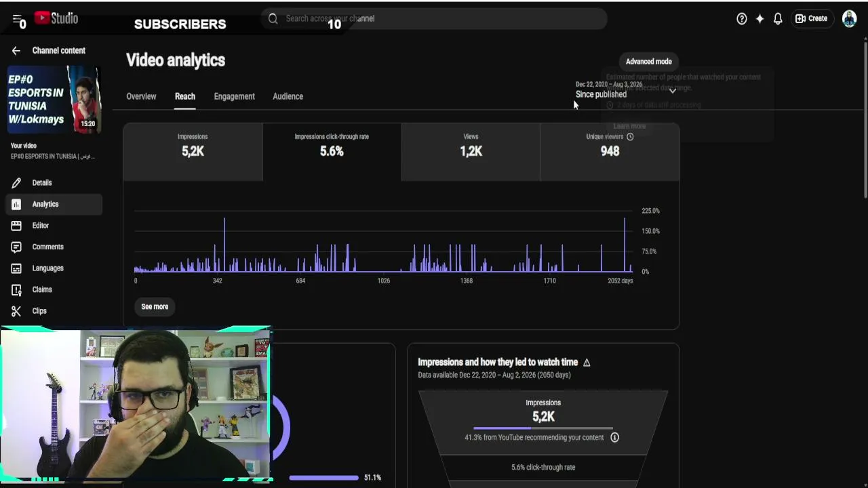The height and width of the screenshot is (488, 868).
Task: Click the "225.0%" chart axis label
Action: [x=650, y=211]
